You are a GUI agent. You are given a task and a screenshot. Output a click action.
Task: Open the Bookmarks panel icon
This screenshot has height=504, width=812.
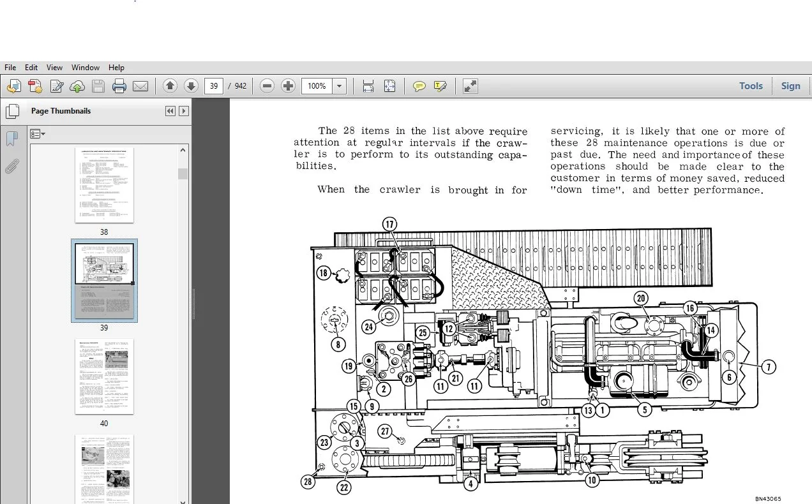(x=12, y=140)
